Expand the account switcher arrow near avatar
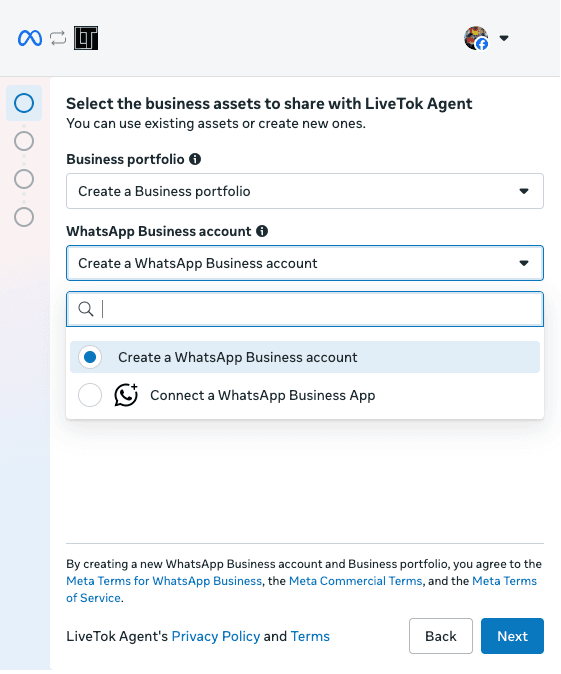 click(504, 38)
